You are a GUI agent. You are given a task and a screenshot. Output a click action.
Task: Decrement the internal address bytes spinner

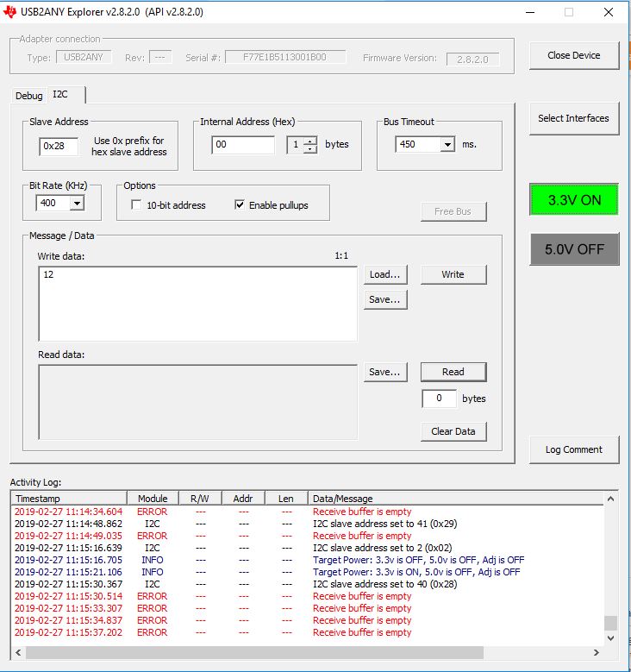pyautogui.click(x=310, y=149)
